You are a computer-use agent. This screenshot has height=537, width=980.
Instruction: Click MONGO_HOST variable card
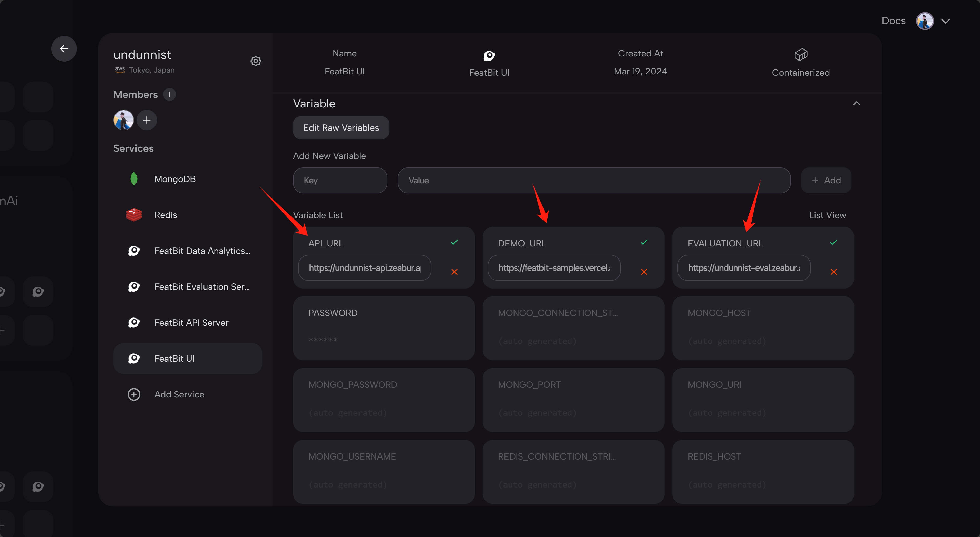click(x=763, y=328)
